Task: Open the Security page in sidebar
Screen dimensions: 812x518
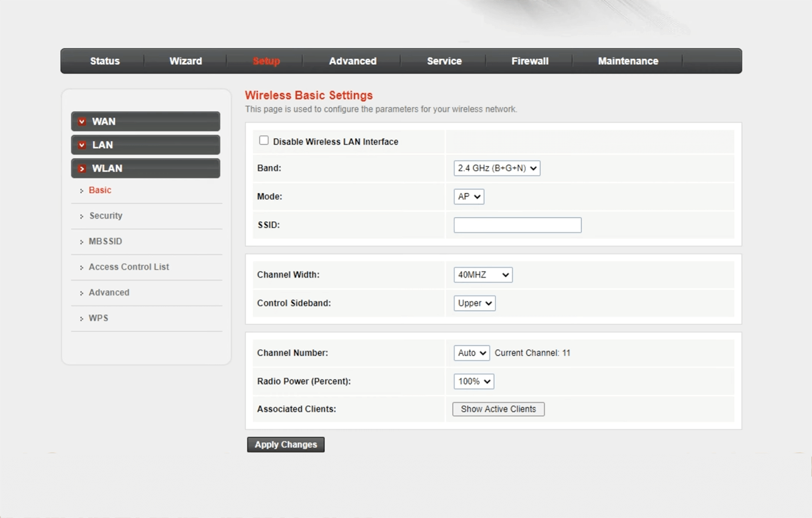Action: (x=106, y=216)
